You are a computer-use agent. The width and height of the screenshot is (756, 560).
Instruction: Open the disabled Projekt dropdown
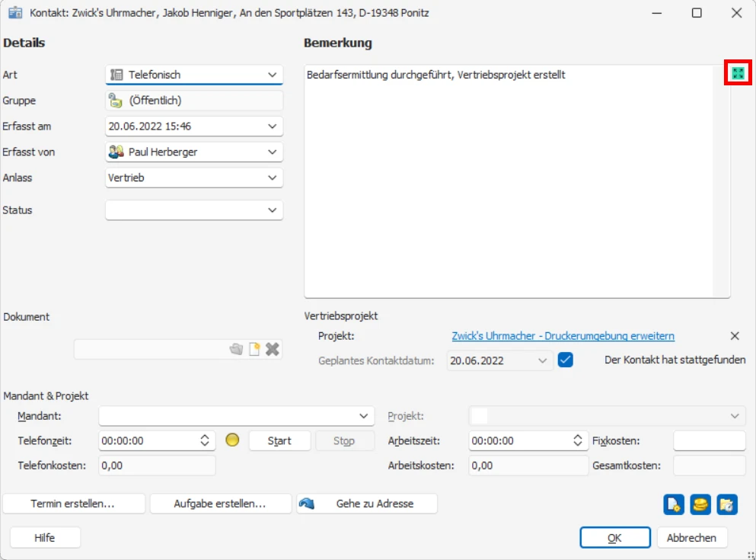pyautogui.click(x=607, y=416)
